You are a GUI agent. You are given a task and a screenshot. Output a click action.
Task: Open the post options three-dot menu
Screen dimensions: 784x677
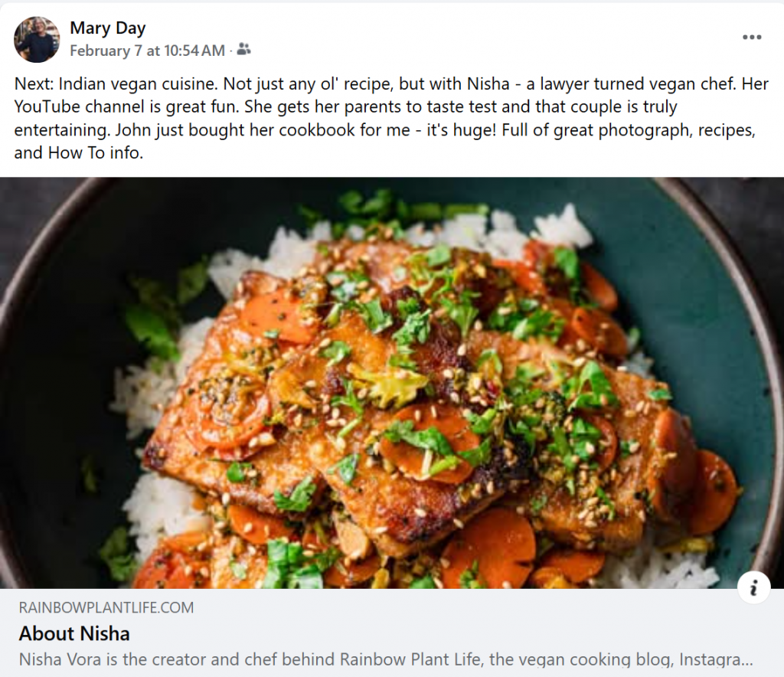pos(752,37)
